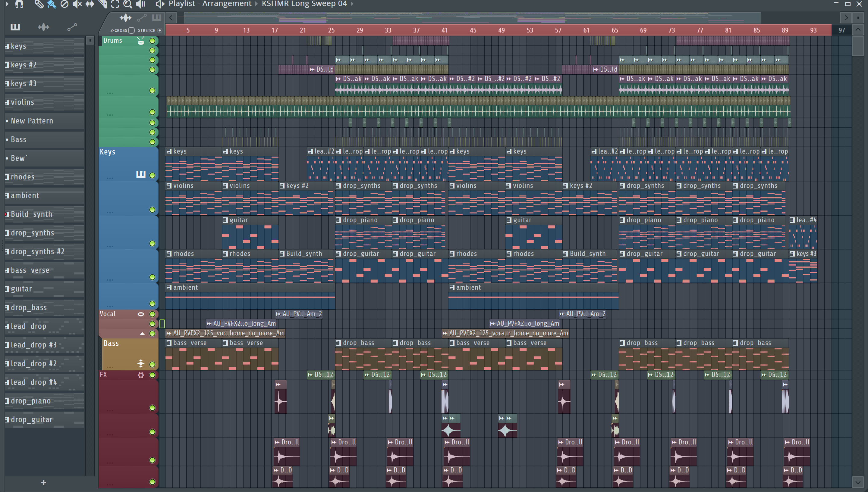The image size is (868, 492).
Task: Select the first AU_PVFX2..o_long_Am audio clip
Action: point(241,323)
